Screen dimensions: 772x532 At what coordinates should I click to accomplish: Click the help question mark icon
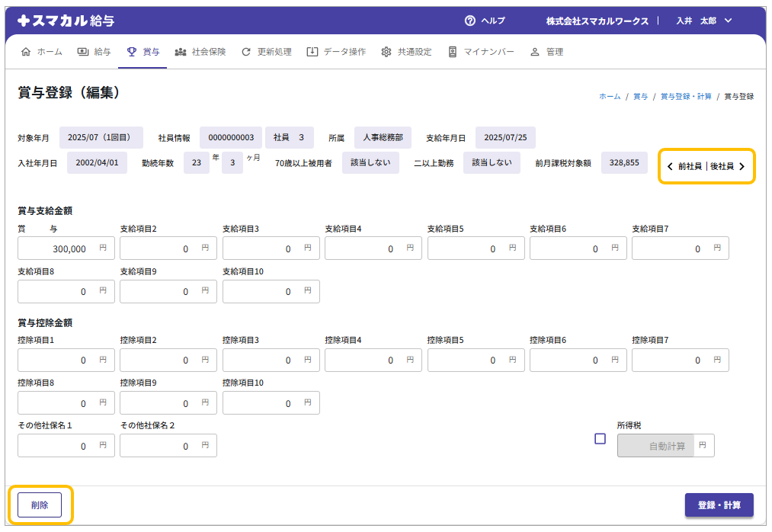470,21
